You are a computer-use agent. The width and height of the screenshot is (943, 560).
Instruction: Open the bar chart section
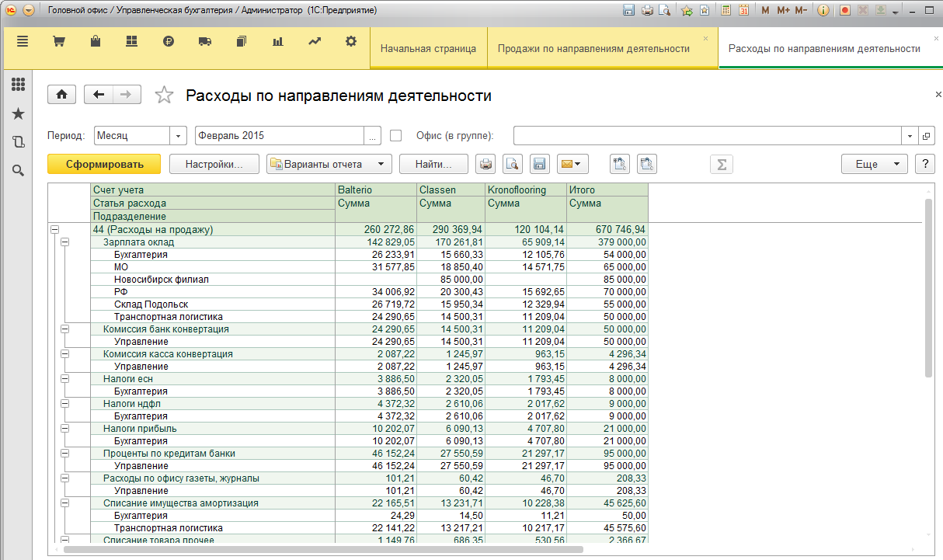(x=278, y=42)
